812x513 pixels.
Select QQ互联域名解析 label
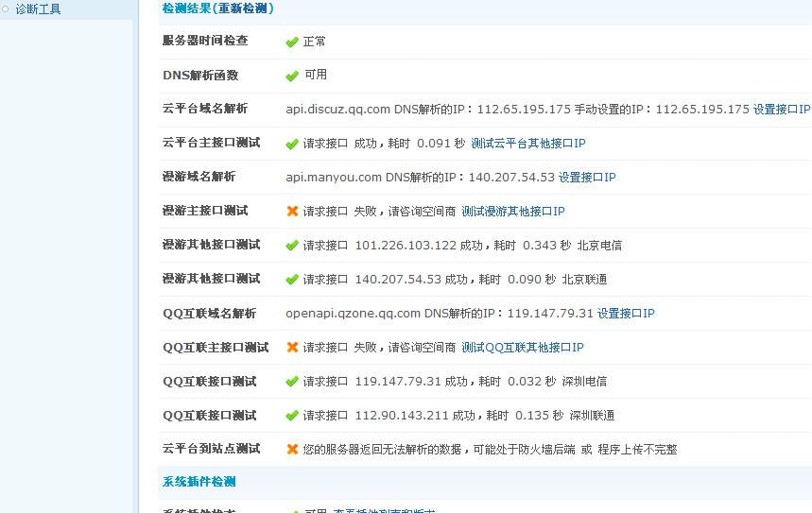(x=209, y=313)
